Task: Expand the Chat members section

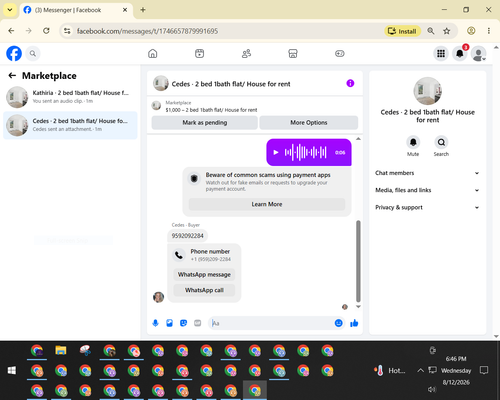Action: (427, 173)
